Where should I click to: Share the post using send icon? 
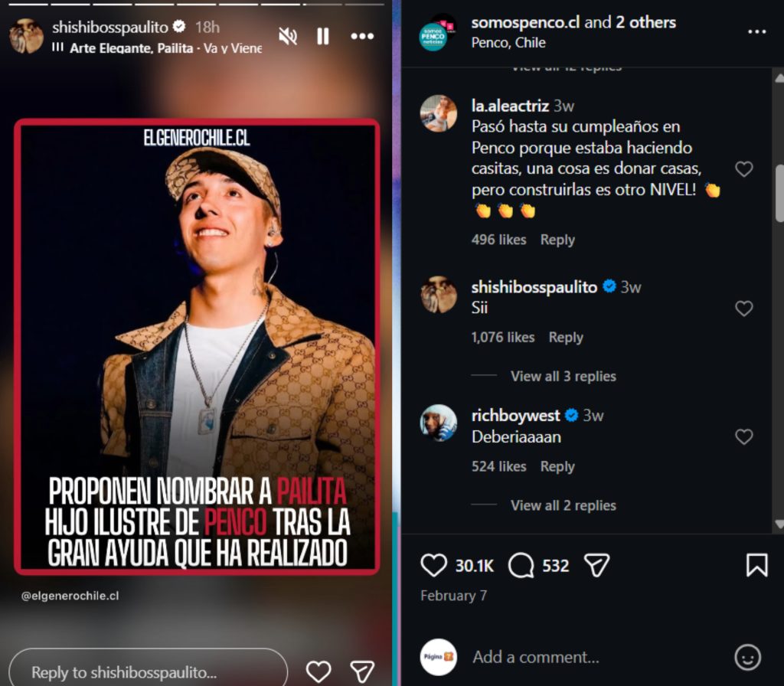tap(596, 566)
